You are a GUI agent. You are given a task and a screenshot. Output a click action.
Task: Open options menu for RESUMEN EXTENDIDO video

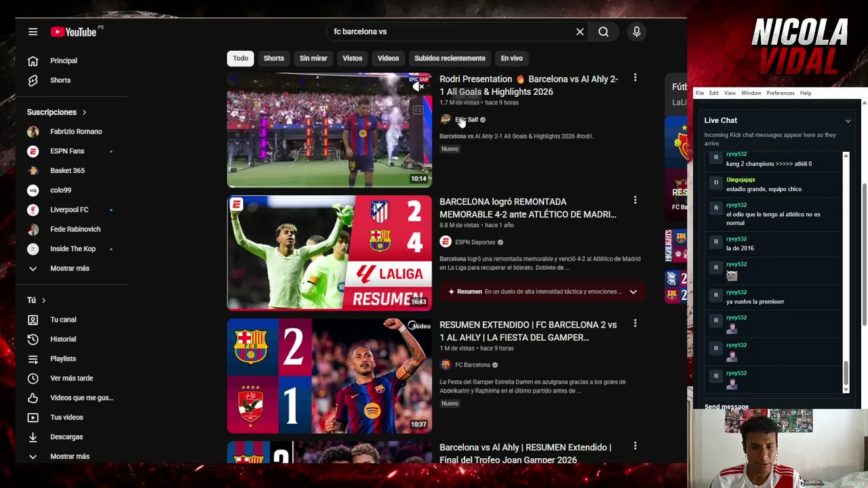tap(635, 323)
